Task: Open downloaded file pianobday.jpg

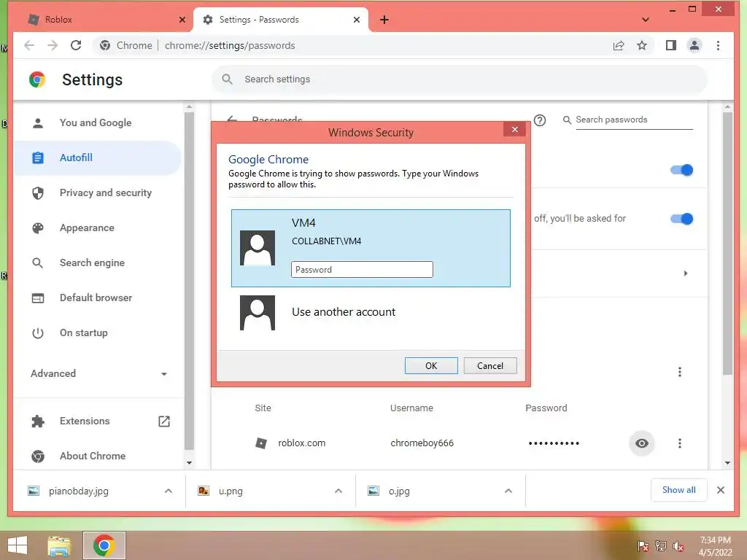Action: [x=79, y=491]
